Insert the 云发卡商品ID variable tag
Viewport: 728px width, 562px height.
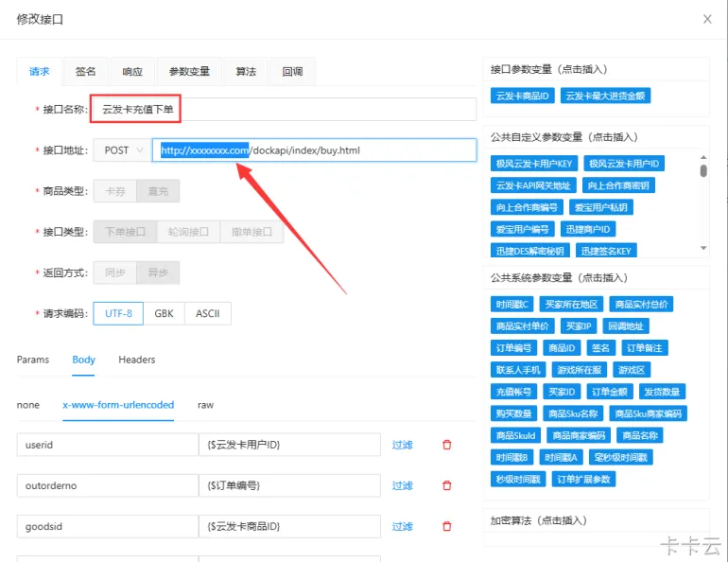click(x=522, y=96)
